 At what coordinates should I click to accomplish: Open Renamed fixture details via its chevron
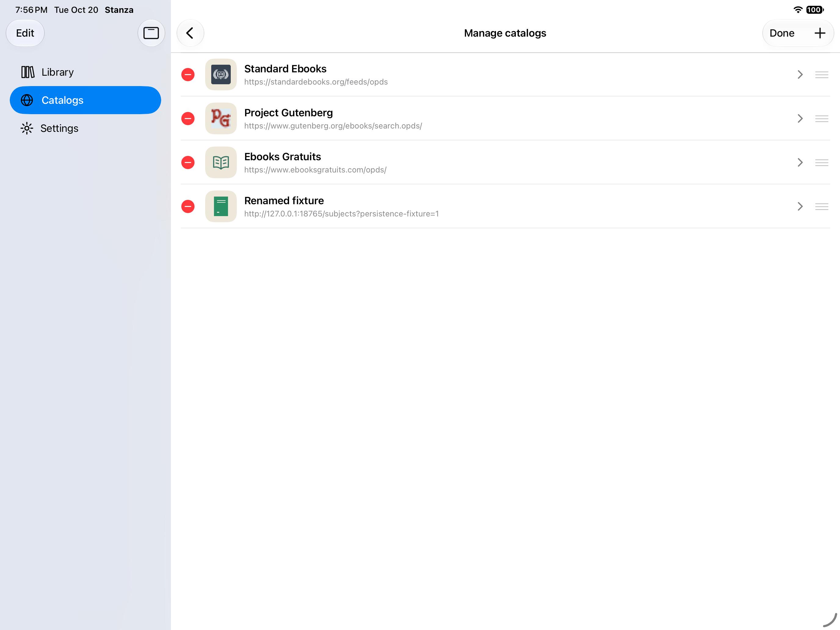pyautogui.click(x=800, y=207)
